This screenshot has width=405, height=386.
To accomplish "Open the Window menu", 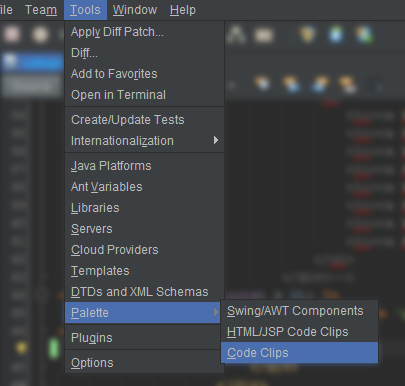I will pos(135,10).
